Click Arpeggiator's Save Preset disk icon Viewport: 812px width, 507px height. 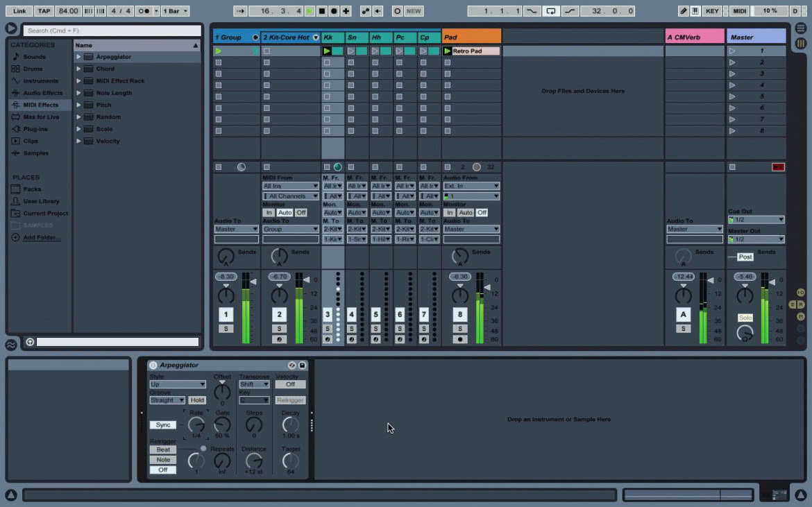tap(303, 366)
